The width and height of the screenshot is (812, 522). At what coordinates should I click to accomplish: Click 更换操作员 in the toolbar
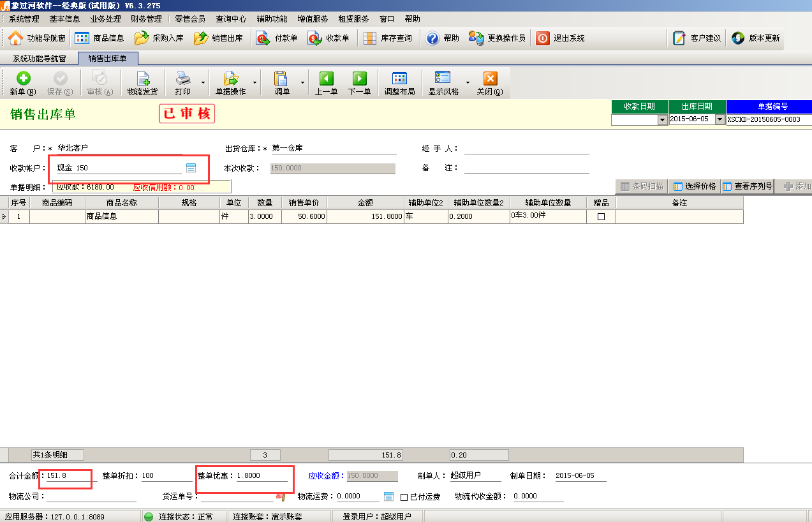(497, 38)
